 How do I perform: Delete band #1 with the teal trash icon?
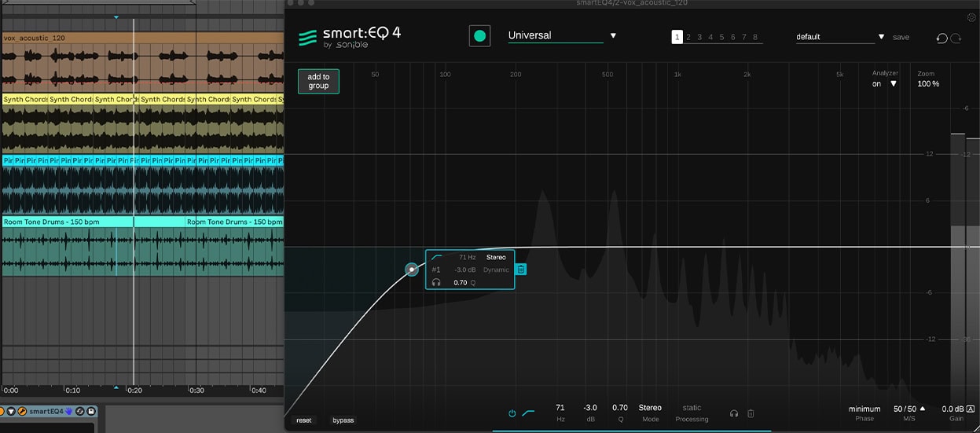[x=521, y=270]
